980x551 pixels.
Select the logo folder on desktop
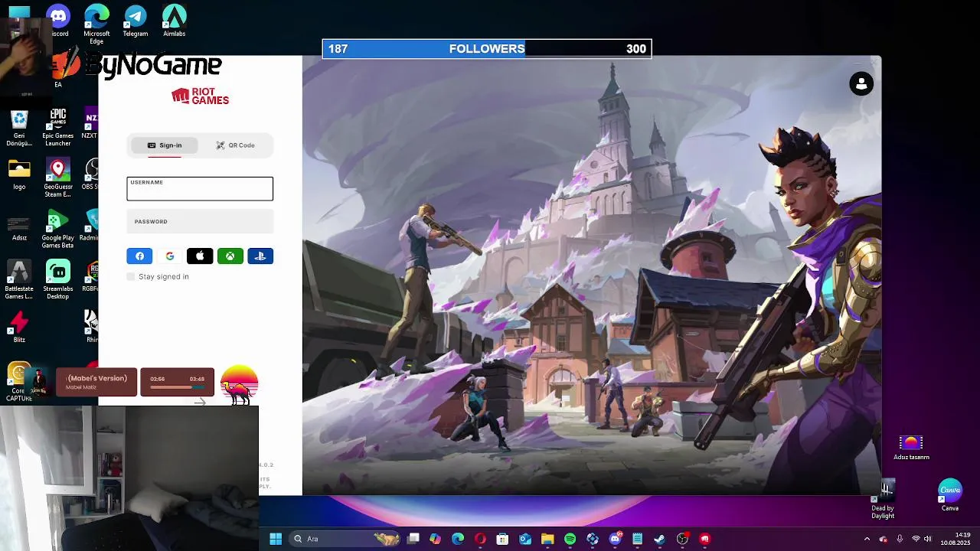point(19,174)
